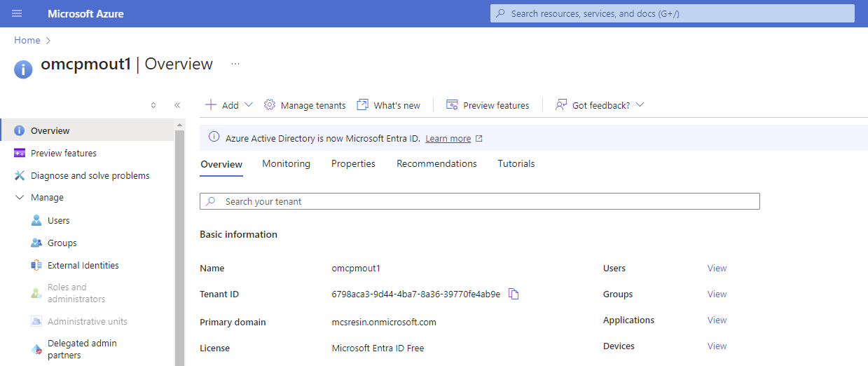Image resolution: width=868 pixels, height=366 pixels.
Task: Go to Home breadcrumb
Action: [27, 40]
